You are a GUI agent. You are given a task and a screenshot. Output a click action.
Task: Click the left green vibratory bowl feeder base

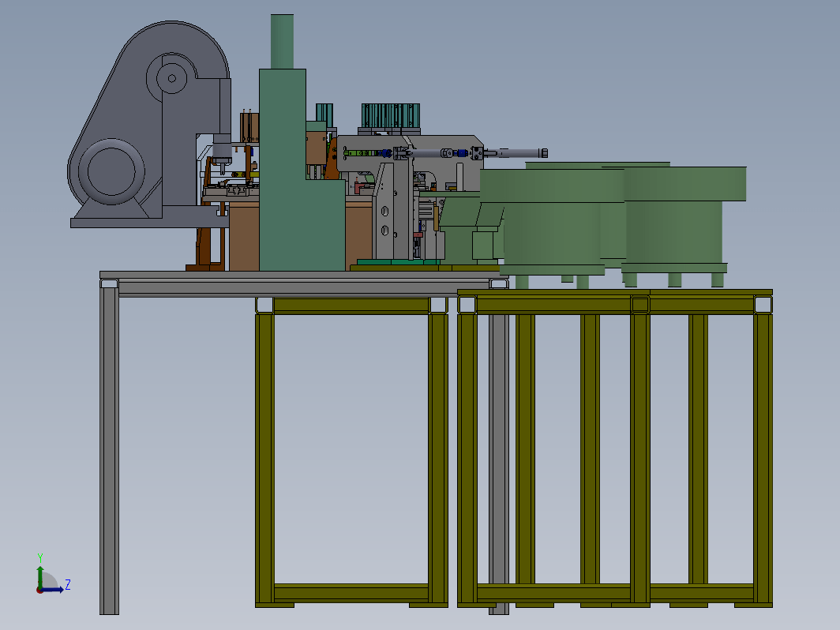pyautogui.click(x=552, y=269)
